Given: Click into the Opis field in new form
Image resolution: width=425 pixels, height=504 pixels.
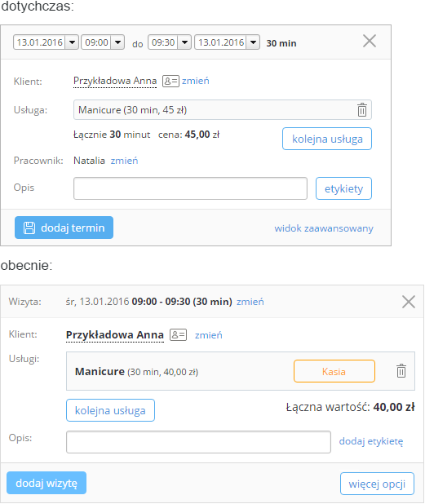Looking at the screenshot, I should 198,442.
